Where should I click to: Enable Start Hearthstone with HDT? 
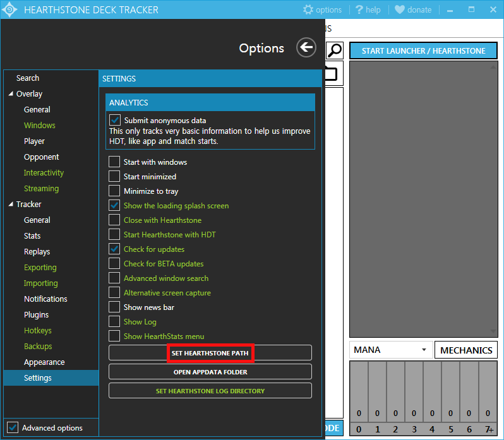click(114, 234)
